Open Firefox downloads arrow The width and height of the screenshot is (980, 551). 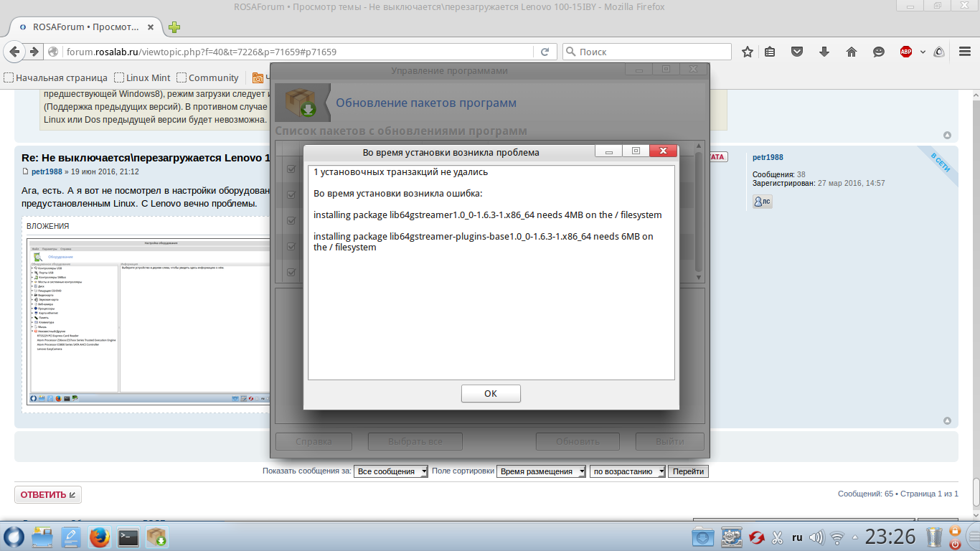tap(824, 52)
